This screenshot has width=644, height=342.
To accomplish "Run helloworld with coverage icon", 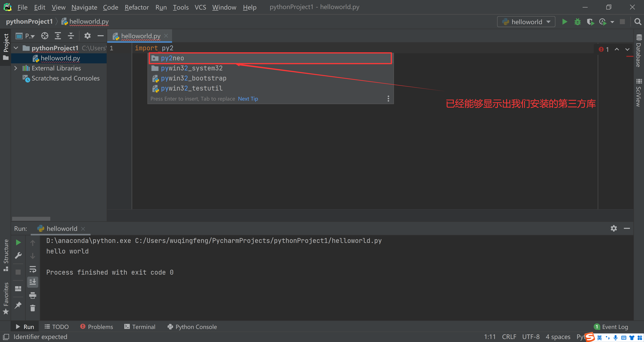I will [590, 22].
